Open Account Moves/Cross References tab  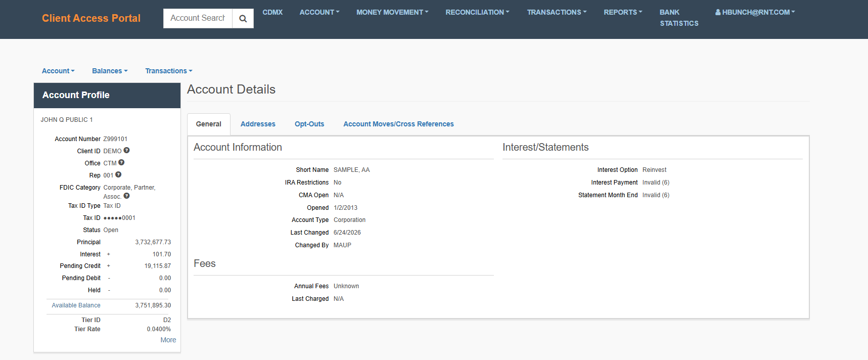click(x=398, y=124)
